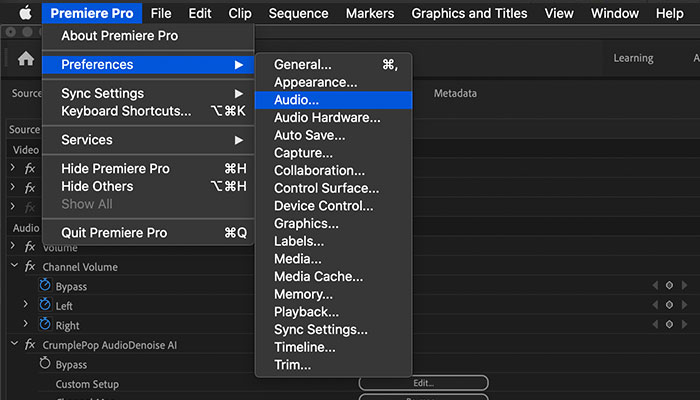Open Keyboard Shortcuts dialog
This screenshot has width=700, height=400.
point(148,111)
